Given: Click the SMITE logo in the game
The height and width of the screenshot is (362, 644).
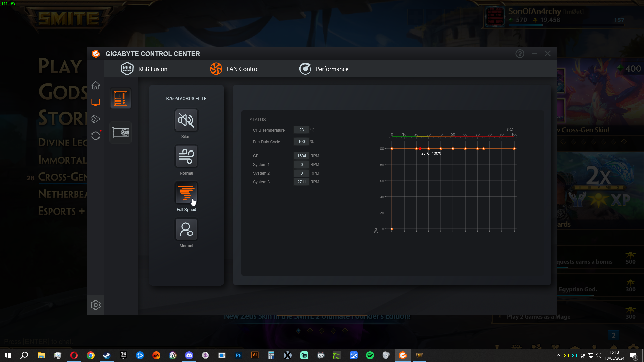Looking at the screenshot, I should pos(69,18).
